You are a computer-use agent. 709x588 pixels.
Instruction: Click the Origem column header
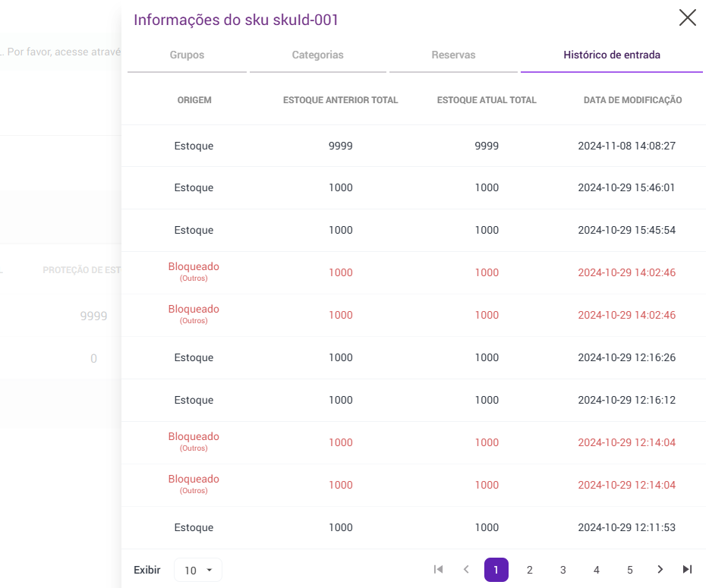194,100
